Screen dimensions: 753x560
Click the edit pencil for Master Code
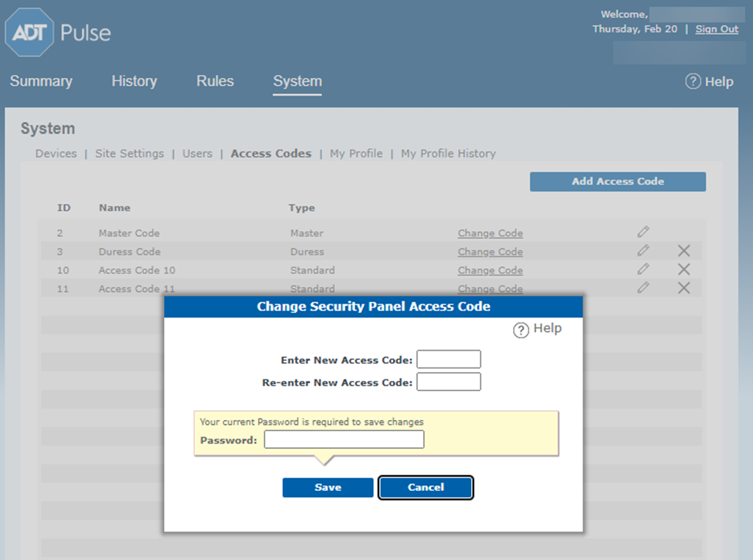643,232
